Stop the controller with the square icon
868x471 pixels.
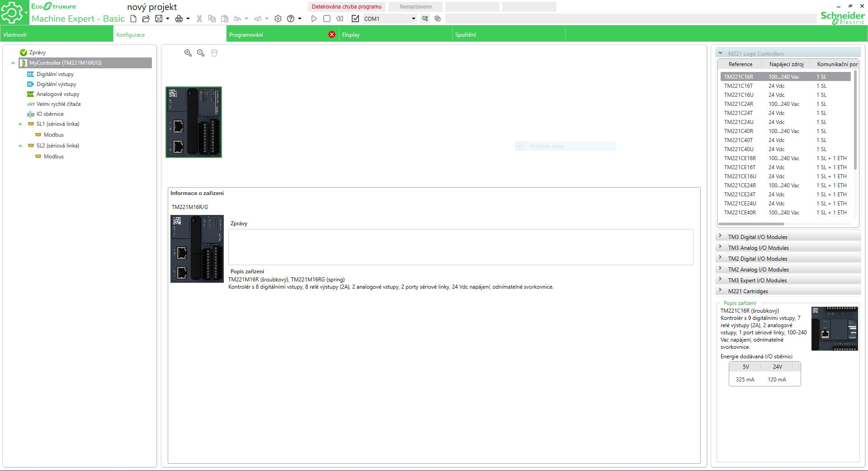pyautogui.click(x=327, y=19)
